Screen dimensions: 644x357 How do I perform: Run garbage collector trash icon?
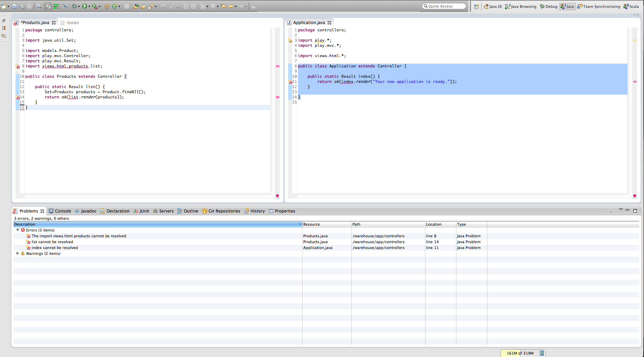click(x=542, y=353)
